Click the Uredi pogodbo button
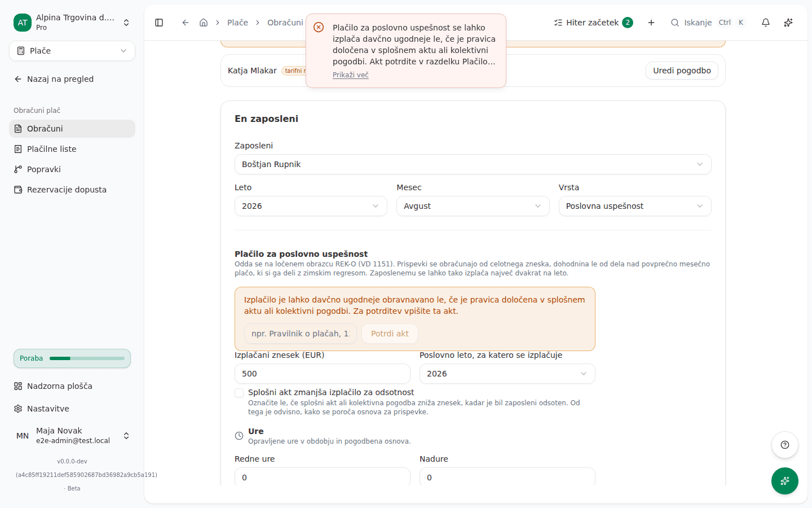The image size is (812, 508). coord(682,71)
